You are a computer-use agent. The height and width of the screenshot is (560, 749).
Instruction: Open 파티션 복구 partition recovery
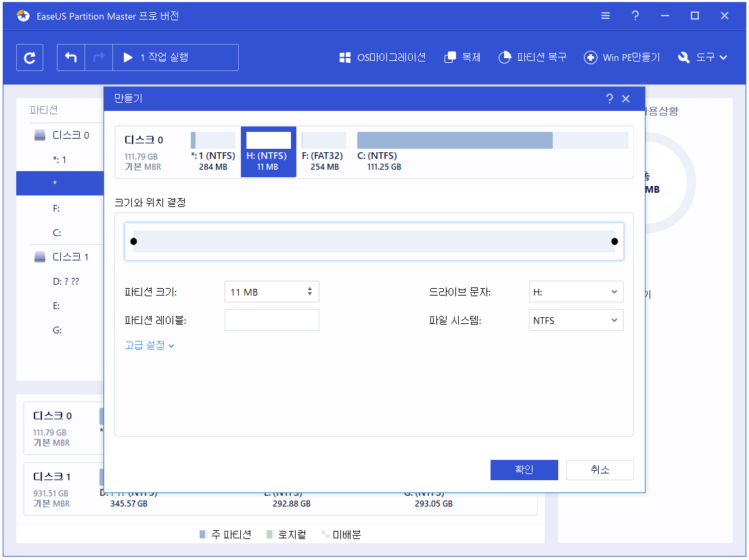point(532,57)
